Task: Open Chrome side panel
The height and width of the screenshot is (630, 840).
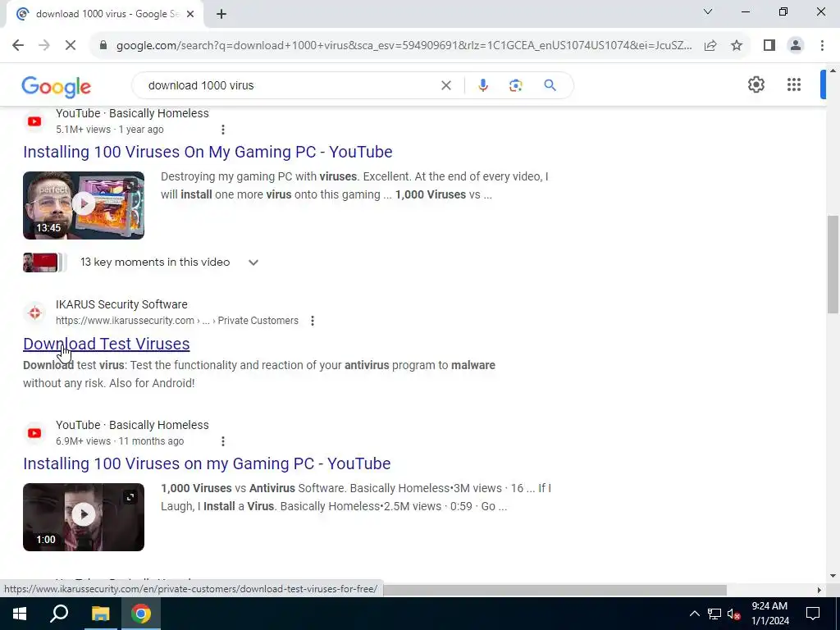Action: pos(769,46)
